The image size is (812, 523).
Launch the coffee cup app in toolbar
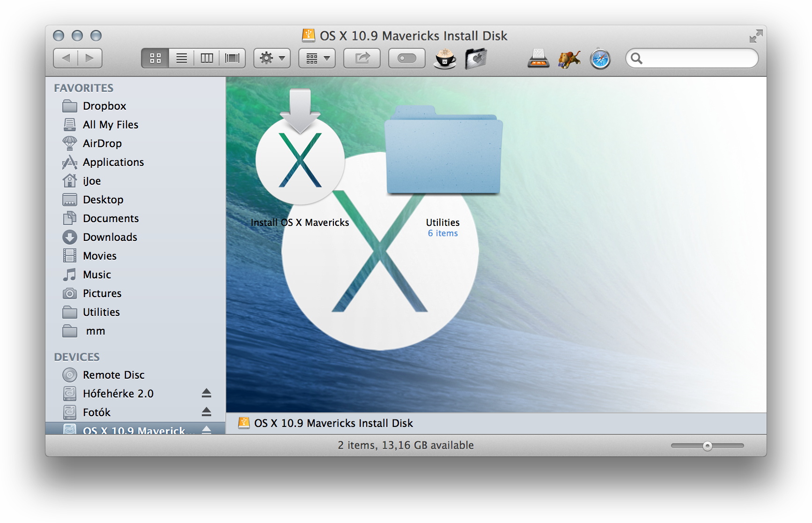click(445, 59)
